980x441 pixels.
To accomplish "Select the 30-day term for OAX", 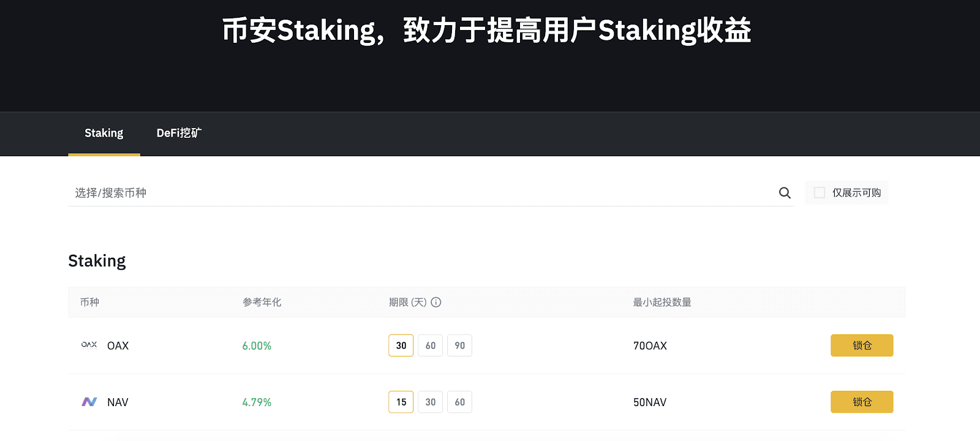I will coord(401,345).
